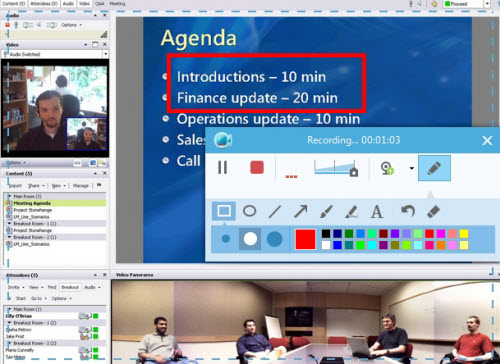This screenshot has width=500, height=364.
Task: Open the Video top tab
Action: click(x=85, y=4)
